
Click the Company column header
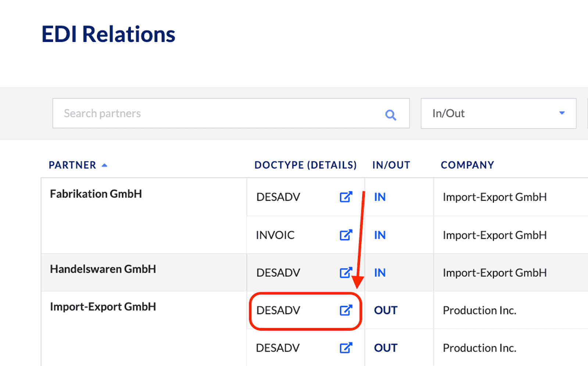click(x=467, y=165)
